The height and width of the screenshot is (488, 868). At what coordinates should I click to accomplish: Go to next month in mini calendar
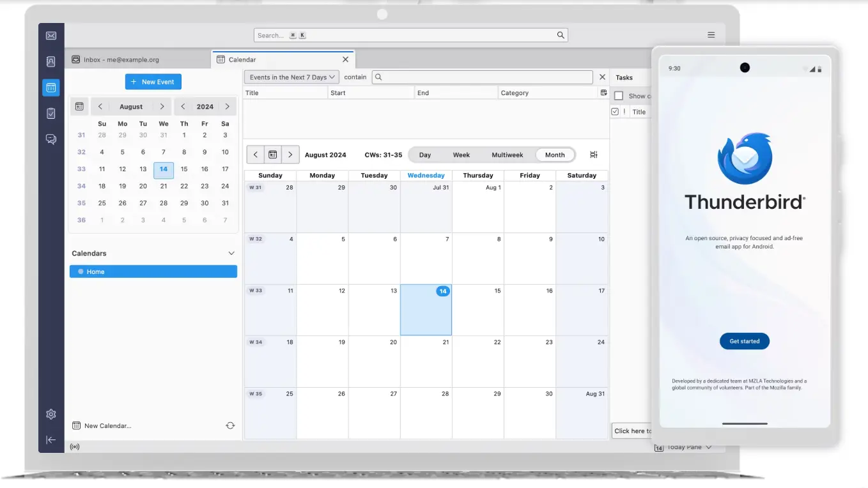(x=162, y=107)
